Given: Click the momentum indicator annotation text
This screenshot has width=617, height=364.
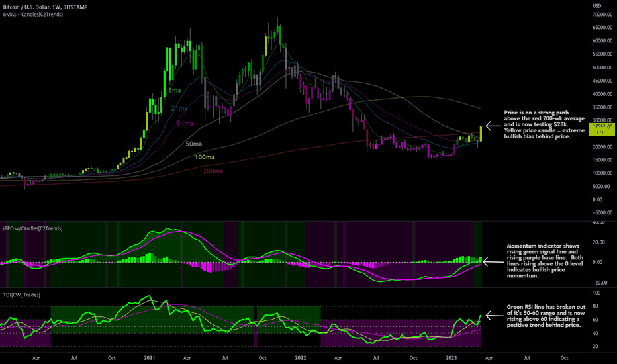Looking at the screenshot, I should pos(545,261).
